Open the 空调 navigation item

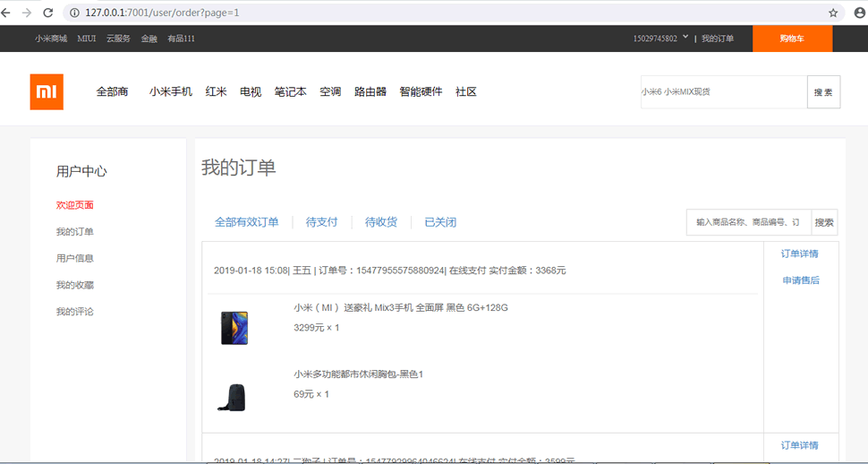(x=330, y=92)
